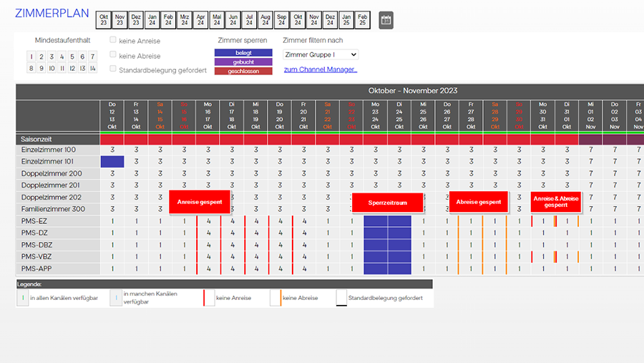Check 'Standardbelegung gefordert' option
644x363 pixels.
click(x=113, y=69)
